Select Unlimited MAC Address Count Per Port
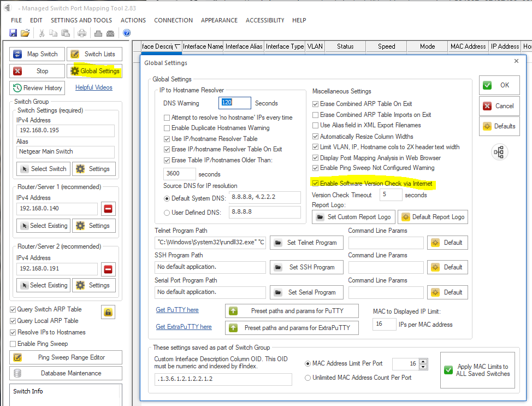Viewport: 532px width, 406px height. [x=308, y=378]
